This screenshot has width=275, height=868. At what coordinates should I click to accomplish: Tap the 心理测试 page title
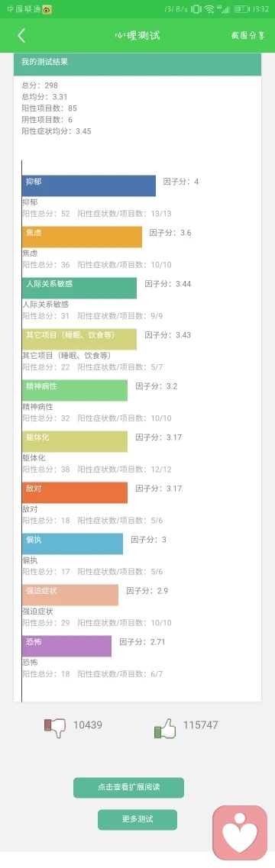click(137, 35)
